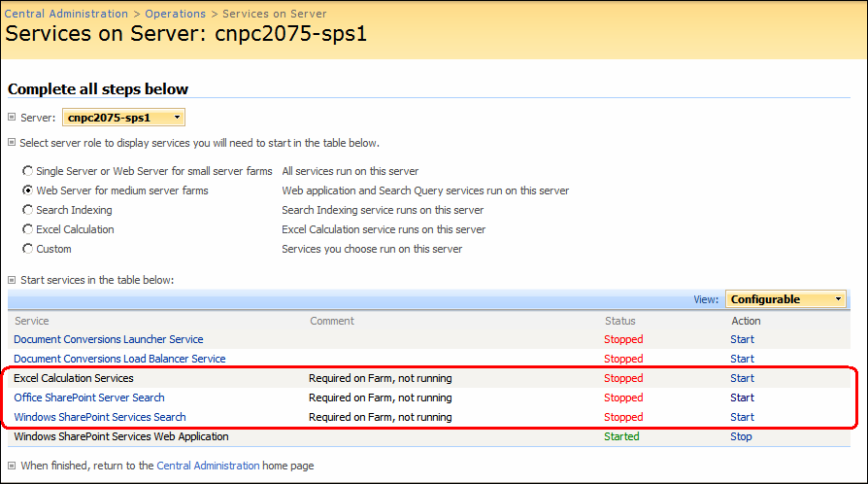The width and height of the screenshot is (868, 484).
Task: Start Document Conversions Load Balancer Service
Action: (742, 359)
